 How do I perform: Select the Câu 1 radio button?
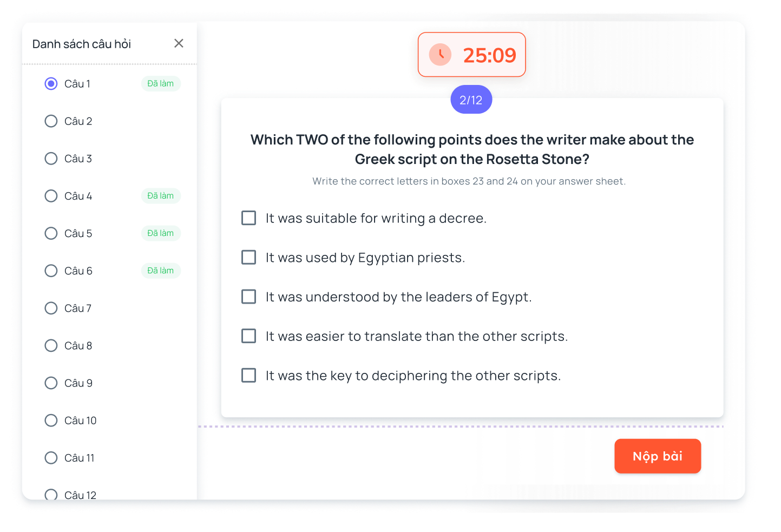pyautogui.click(x=51, y=84)
